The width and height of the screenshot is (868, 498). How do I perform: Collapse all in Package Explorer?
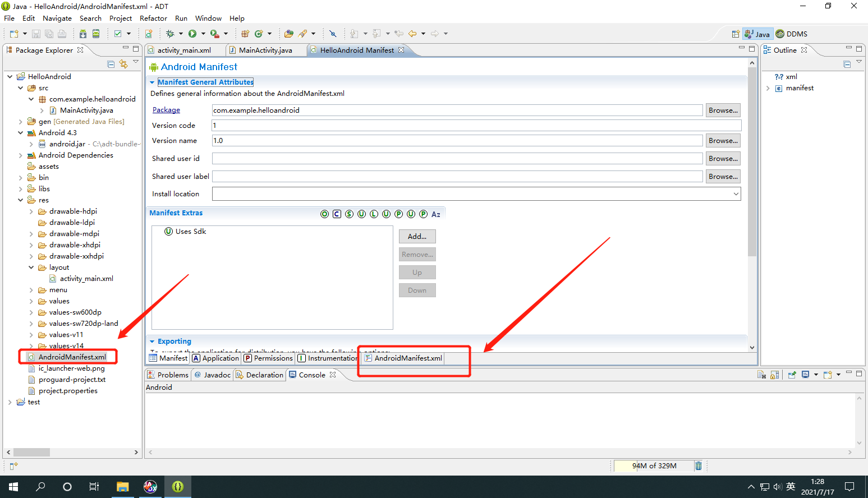[111, 64]
